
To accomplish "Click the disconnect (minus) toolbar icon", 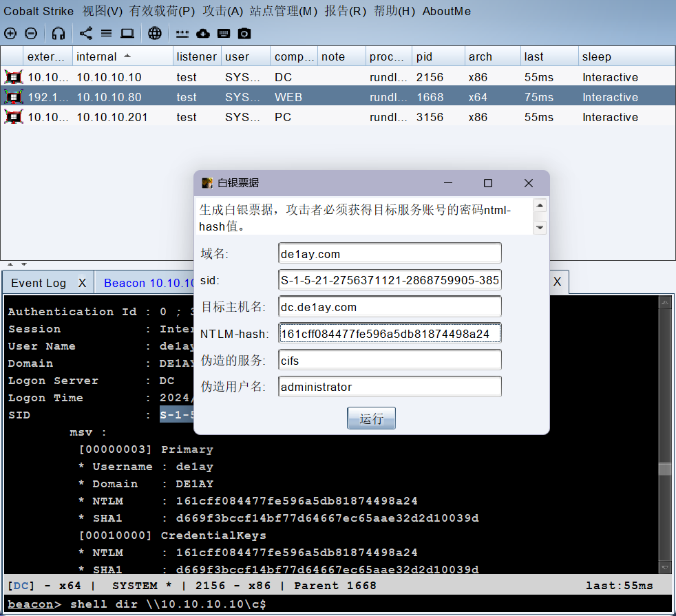I will coord(30,33).
